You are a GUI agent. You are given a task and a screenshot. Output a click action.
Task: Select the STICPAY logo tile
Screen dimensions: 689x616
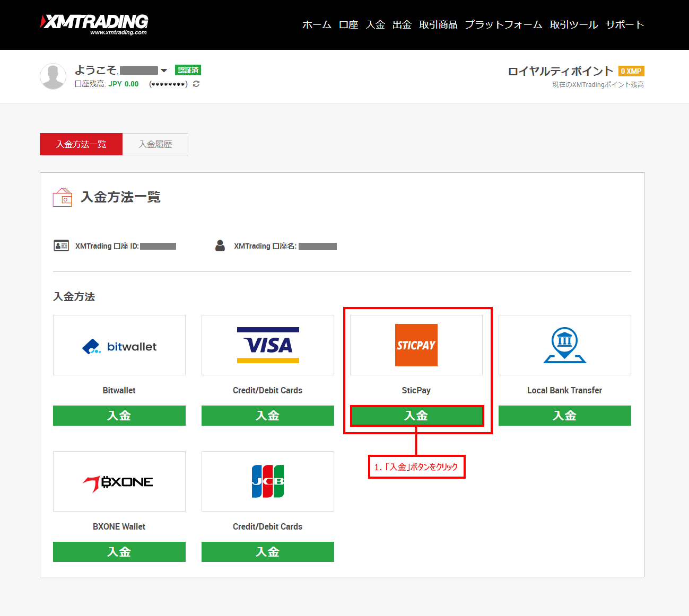[416, 345]
